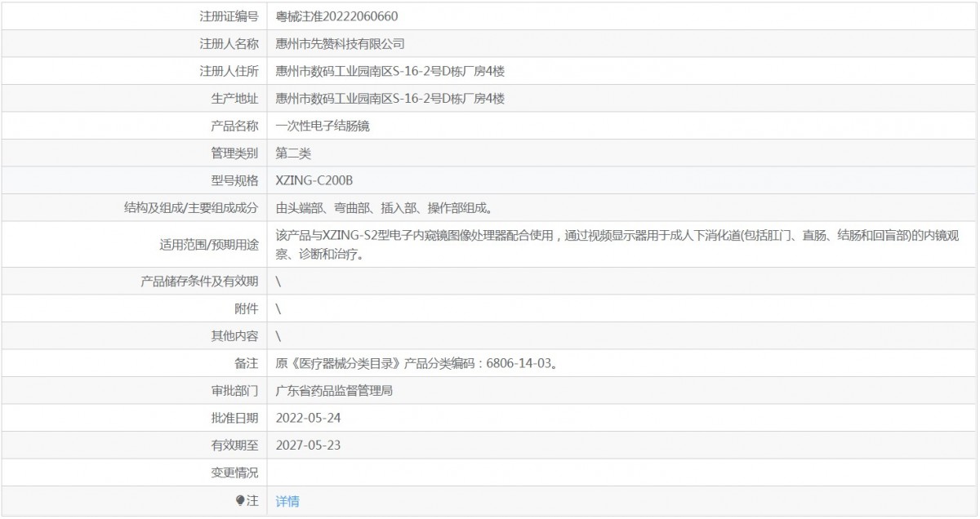The width and height of the screenshot is (980, 519).
Task: Click the 注册证编号 label
Action: click(229, 16)
